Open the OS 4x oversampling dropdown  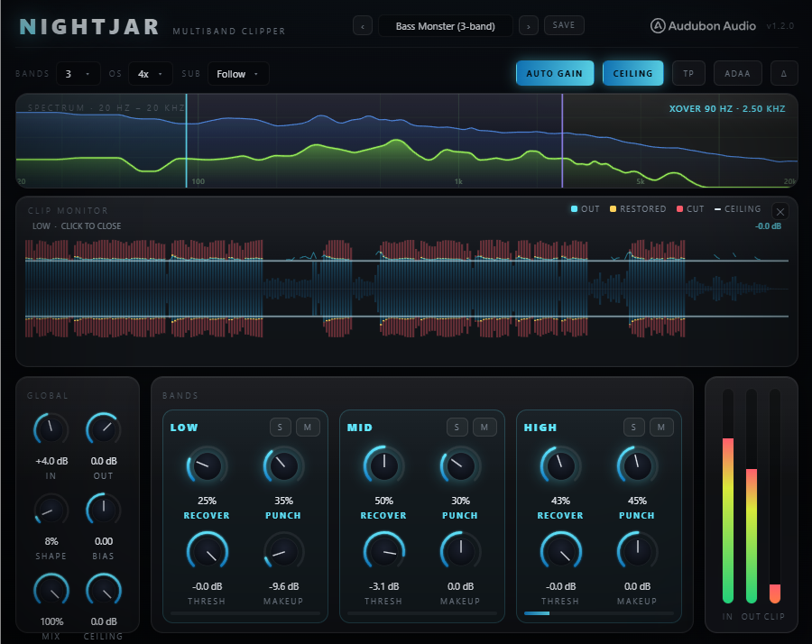(150, 74)
